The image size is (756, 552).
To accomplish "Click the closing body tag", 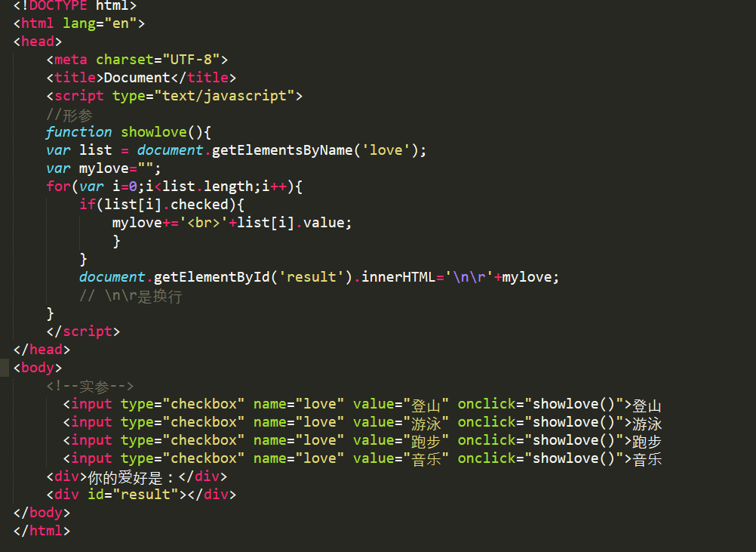I will pos(41,512).
